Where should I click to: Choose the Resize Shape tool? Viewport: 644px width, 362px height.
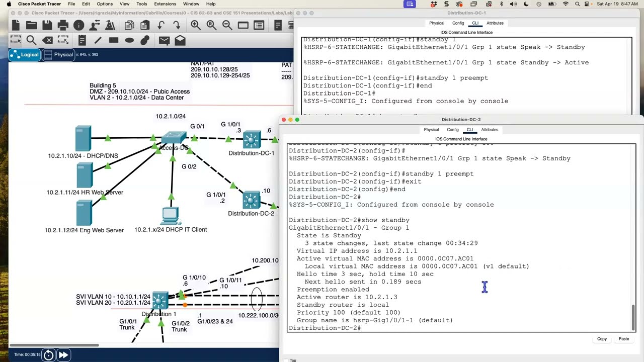tap(63, 40)
